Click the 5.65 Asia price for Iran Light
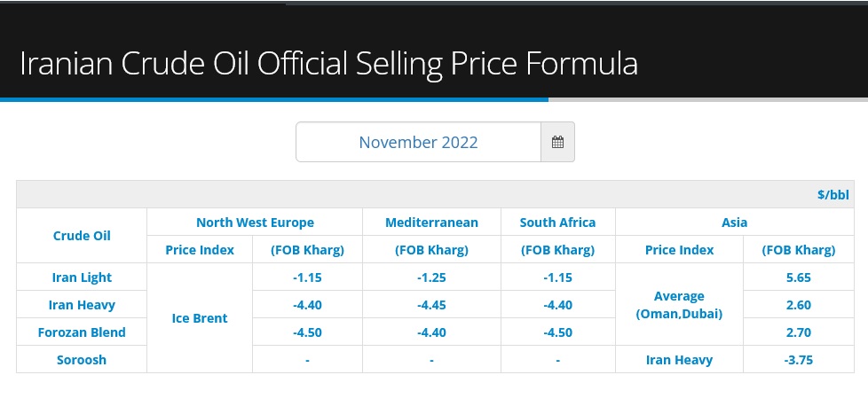 799,277
